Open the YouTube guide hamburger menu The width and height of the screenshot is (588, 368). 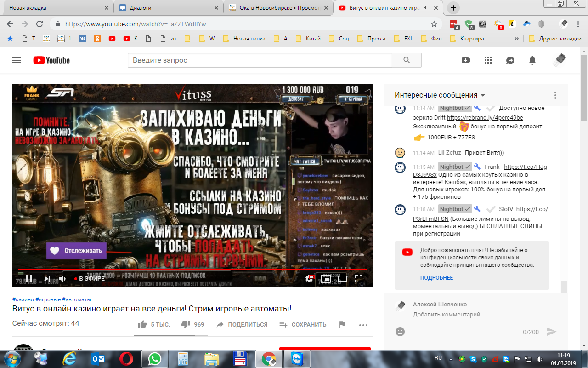(x=17, y=60)
